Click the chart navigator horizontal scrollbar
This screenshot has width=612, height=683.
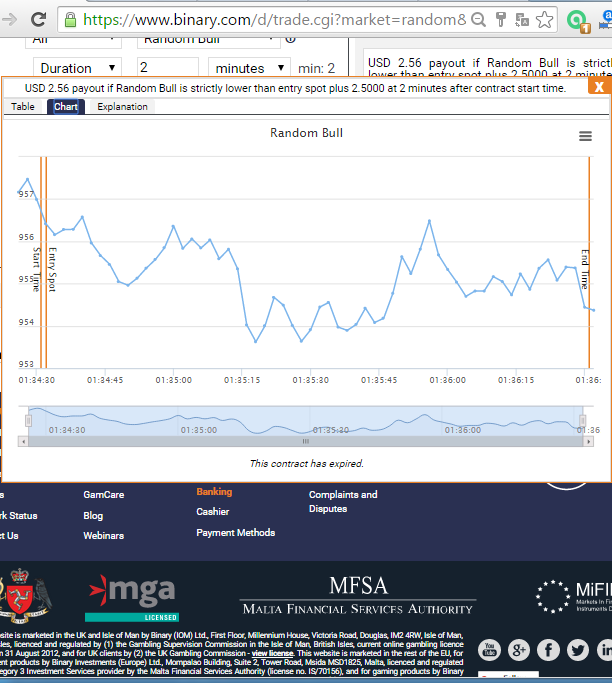(x=306, y=442)
